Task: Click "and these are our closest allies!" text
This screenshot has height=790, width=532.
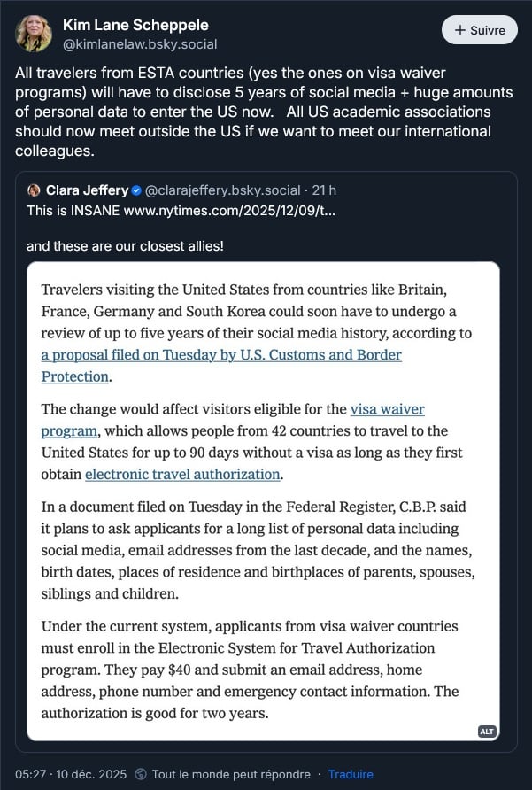Action: click(x=125, y=246)
